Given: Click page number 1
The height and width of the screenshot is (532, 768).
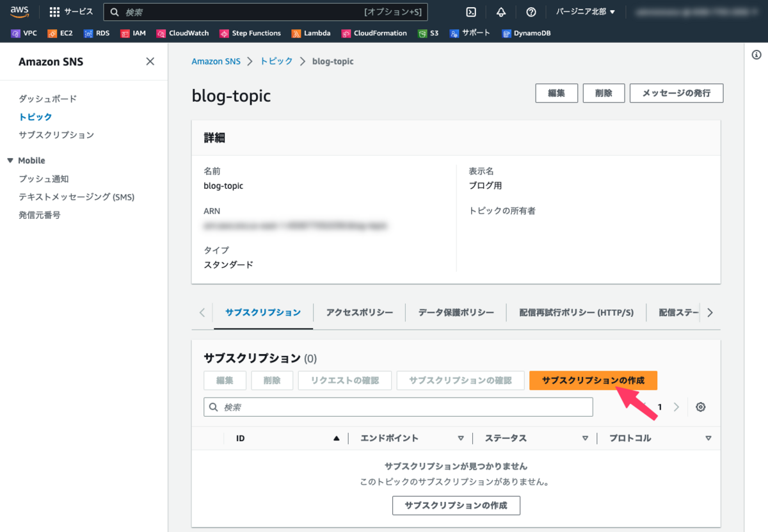Looking at the screenshot, I should [x=659, y=407].
